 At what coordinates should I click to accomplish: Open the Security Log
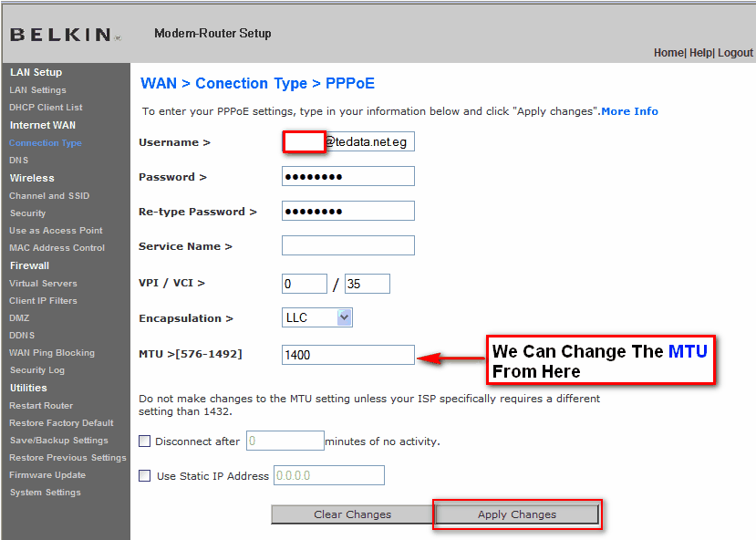coord(37,370)
